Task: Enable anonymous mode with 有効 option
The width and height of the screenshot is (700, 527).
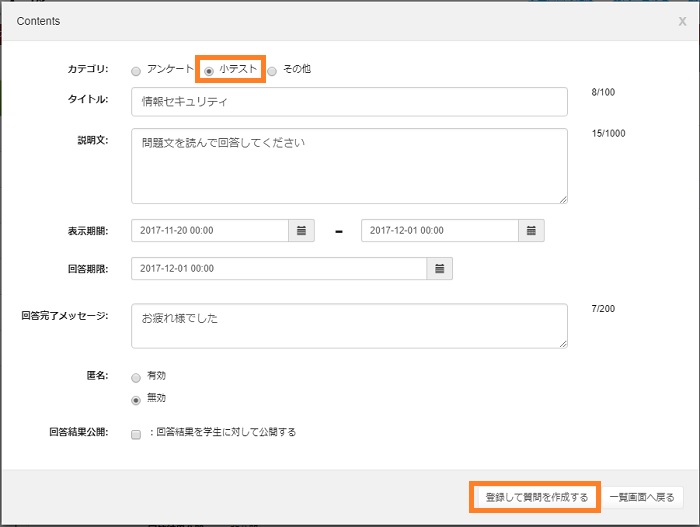Action: [x=136, y=378]
